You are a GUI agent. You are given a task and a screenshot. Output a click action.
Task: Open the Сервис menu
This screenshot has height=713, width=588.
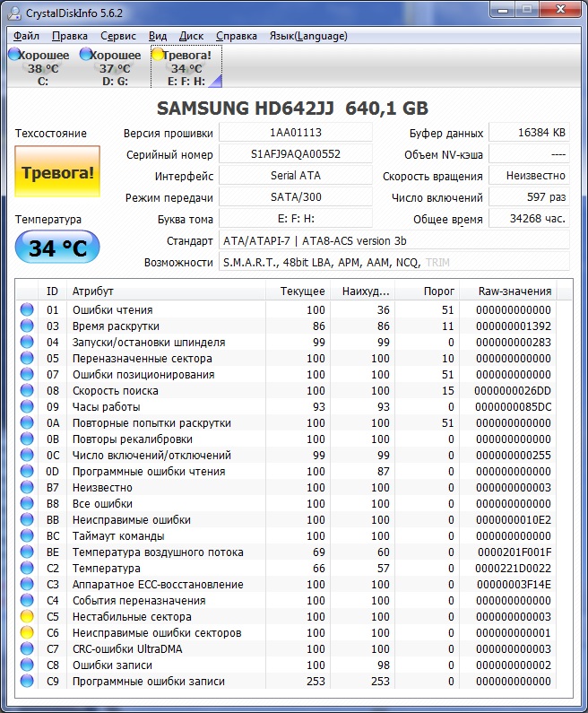click(x=118, y=36)
